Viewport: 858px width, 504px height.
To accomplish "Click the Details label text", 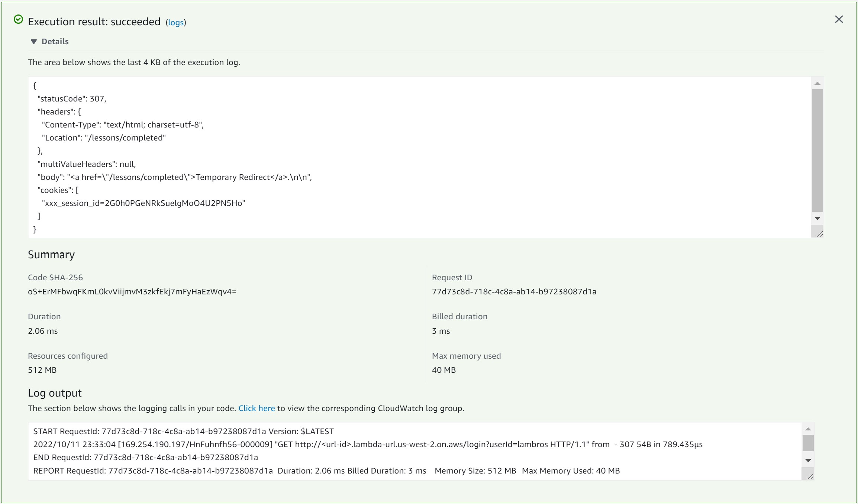I will click(55, 42).
